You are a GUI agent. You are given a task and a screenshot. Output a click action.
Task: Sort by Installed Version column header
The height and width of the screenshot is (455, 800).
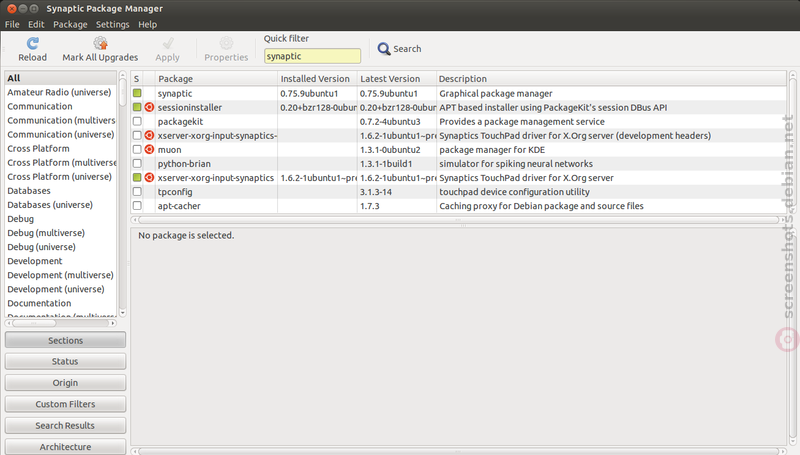click(x=317, y=79)
